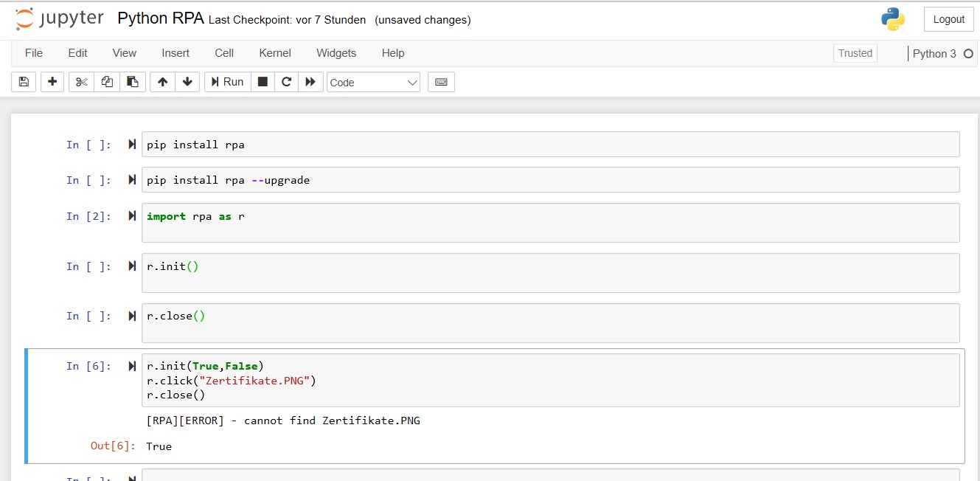Interrupt the kernel with the stop icon
The width and height of the screenshot is (980, 481).
(263, 82)
